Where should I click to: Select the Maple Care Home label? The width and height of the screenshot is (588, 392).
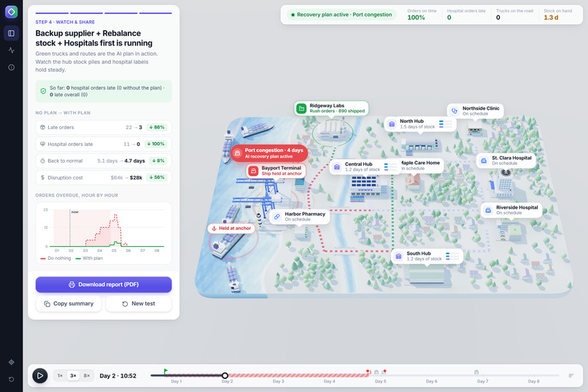pyautogui.click(x=420, y=166)
